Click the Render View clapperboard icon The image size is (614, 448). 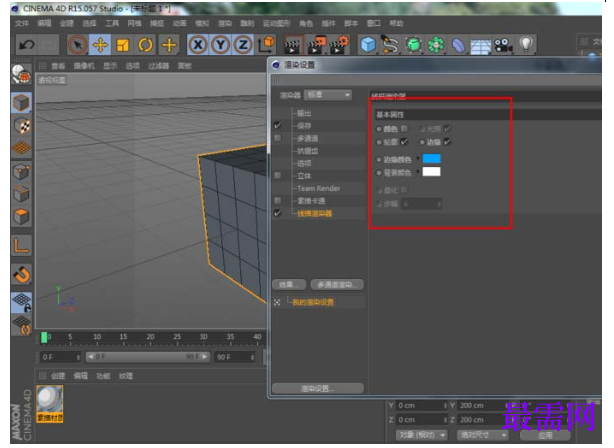coord(293,45)
